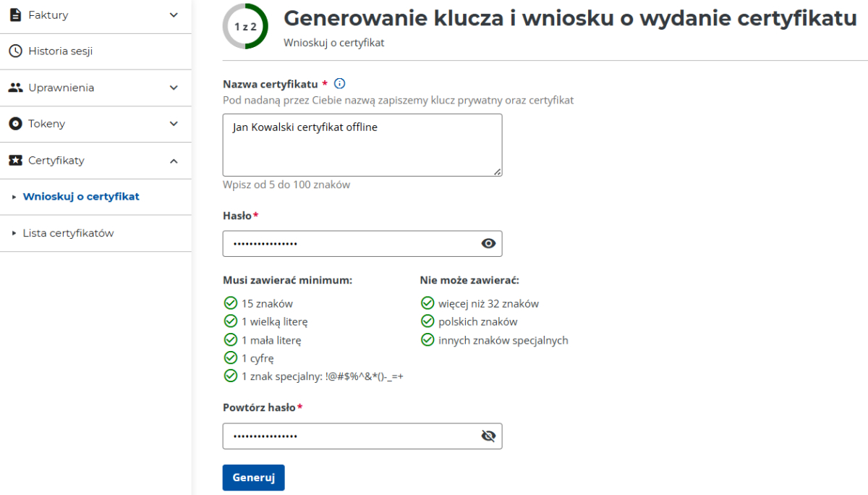Expand the Uprawnienia section
This screenshot has width=868, height=495.
(172, 87)
